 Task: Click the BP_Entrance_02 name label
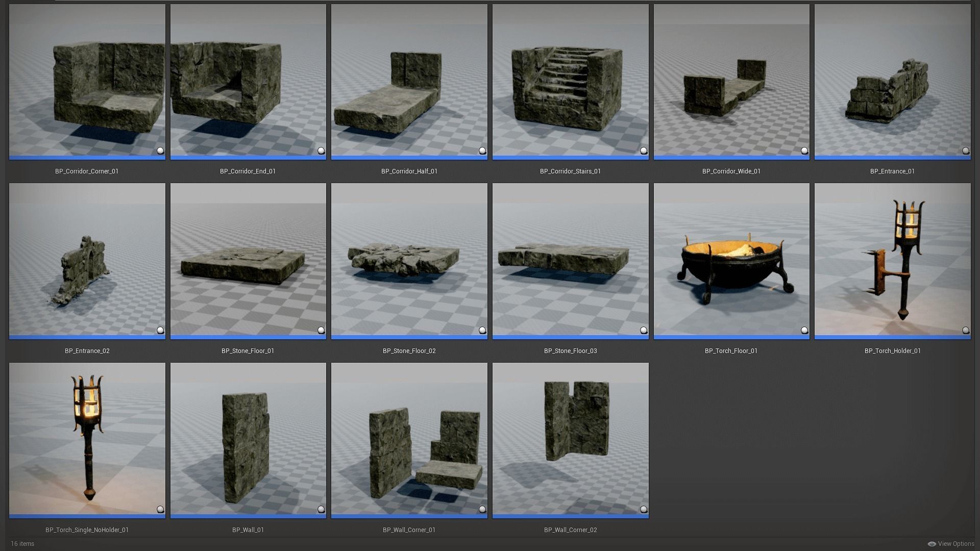coord(87,351)
